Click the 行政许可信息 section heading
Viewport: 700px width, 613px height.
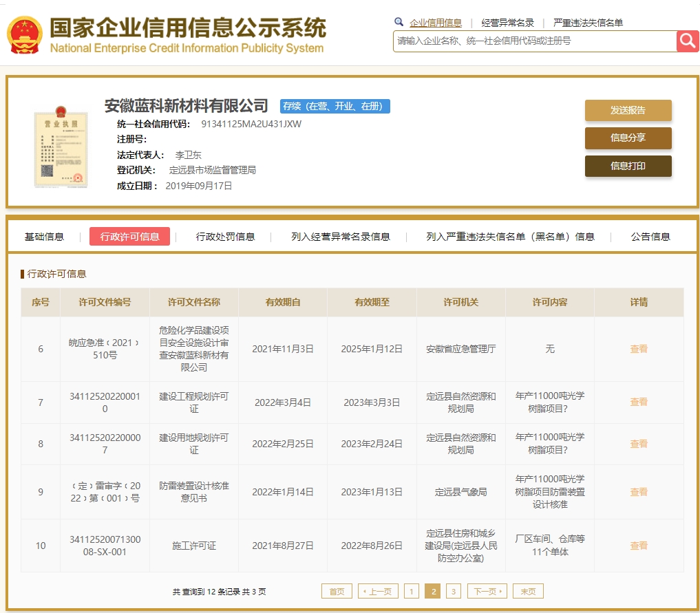pos(56,274)
